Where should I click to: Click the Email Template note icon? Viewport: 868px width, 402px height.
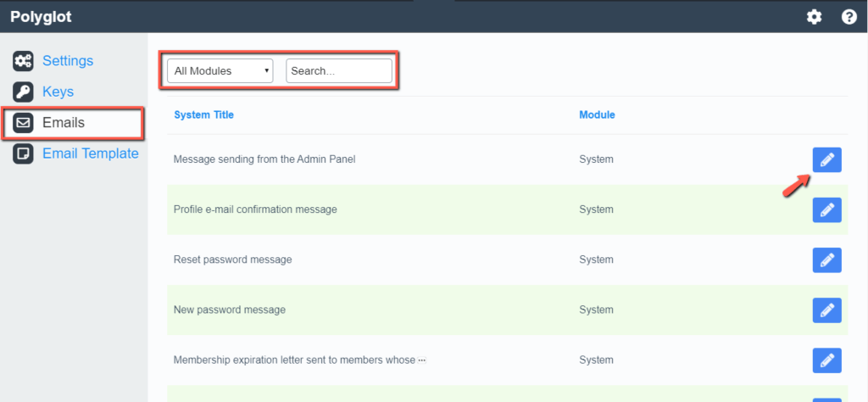pyautogui.click(x=23, y=154)
